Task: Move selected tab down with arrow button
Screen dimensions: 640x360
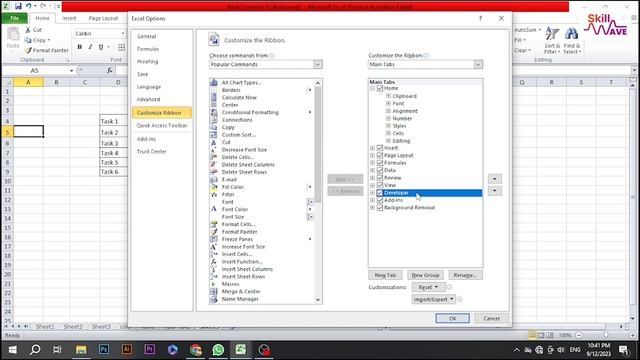Action: pyautogui.click(x=495, y=191)
